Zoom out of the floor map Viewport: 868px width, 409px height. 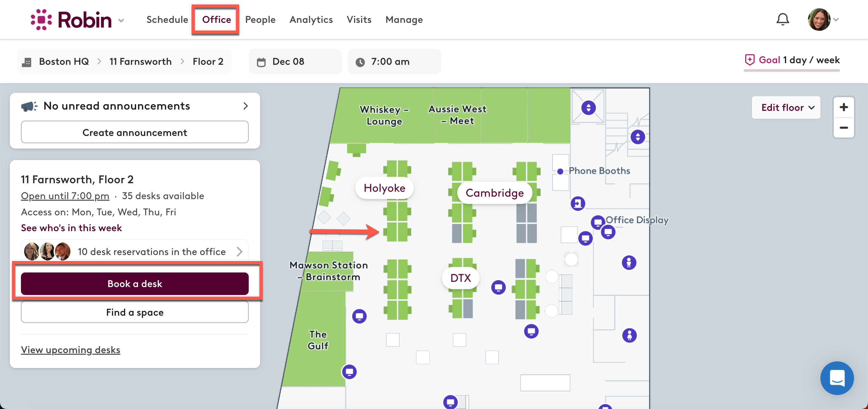pyautogui.click(x=843, y=127)
